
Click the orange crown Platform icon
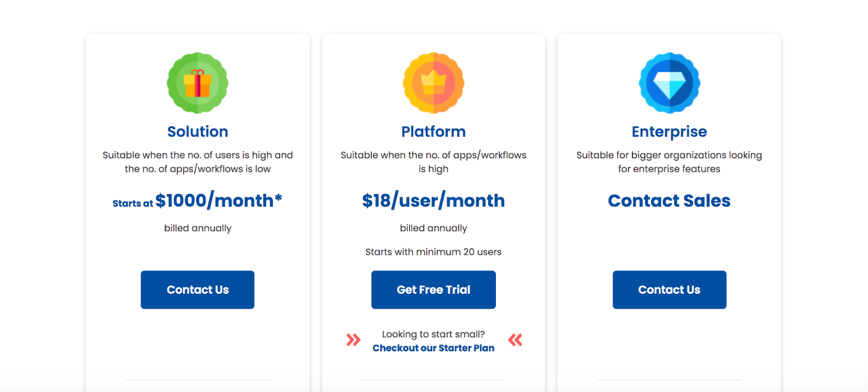coord(433,83)
